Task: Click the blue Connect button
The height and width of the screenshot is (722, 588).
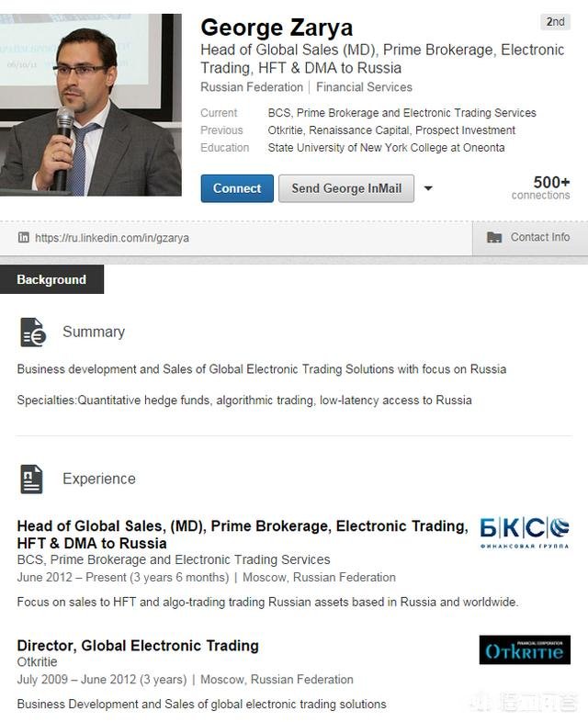Action: pyautogui.click(x=237, y=188)
